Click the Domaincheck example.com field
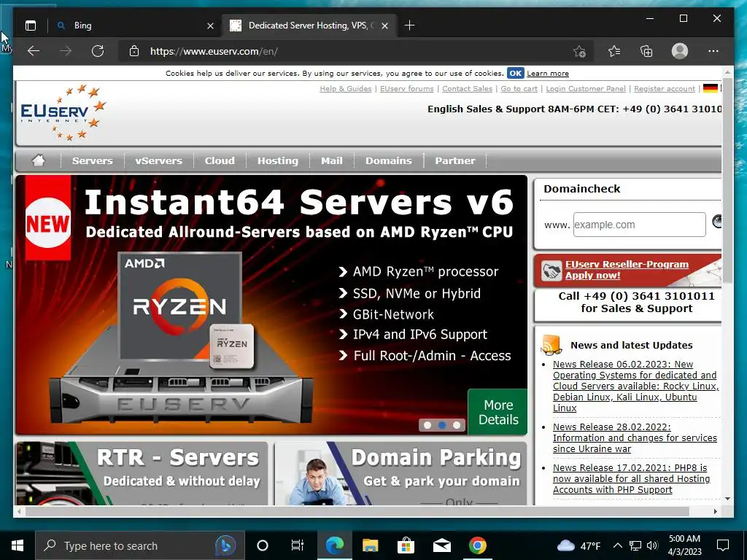The width and height of the screenshot is (747, 560). [639, 225]
